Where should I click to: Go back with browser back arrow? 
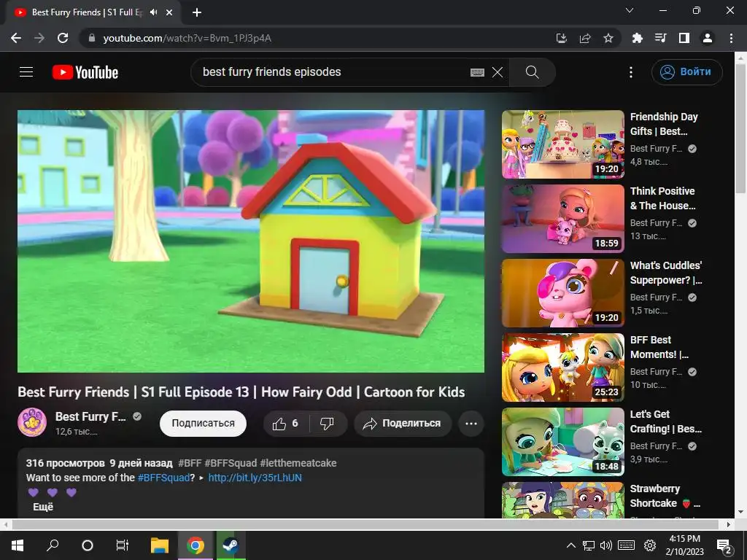pyautogui.click(x=16, y=38)
